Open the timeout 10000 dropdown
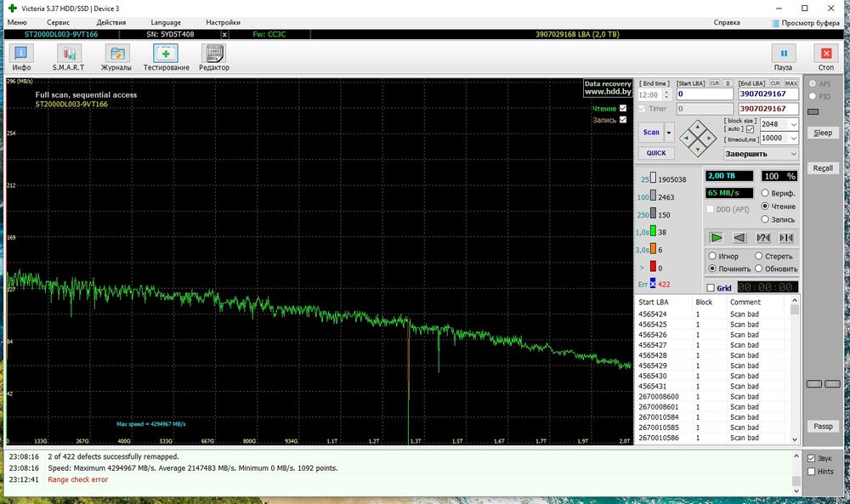Image resolution: width=850 pixels, height=504 pixels. click(793, 138)
